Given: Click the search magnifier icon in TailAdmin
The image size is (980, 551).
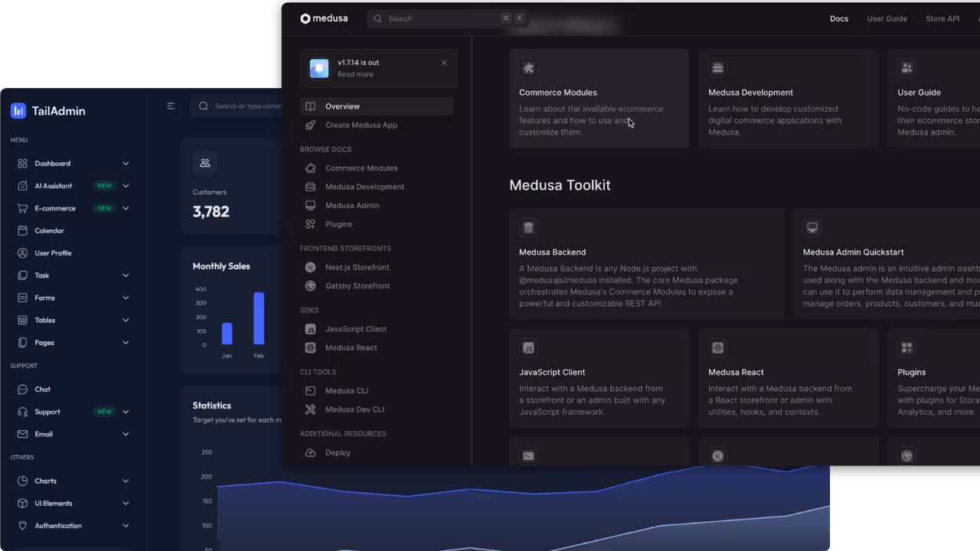Looking at the screenshot, I should coord(204,106).
